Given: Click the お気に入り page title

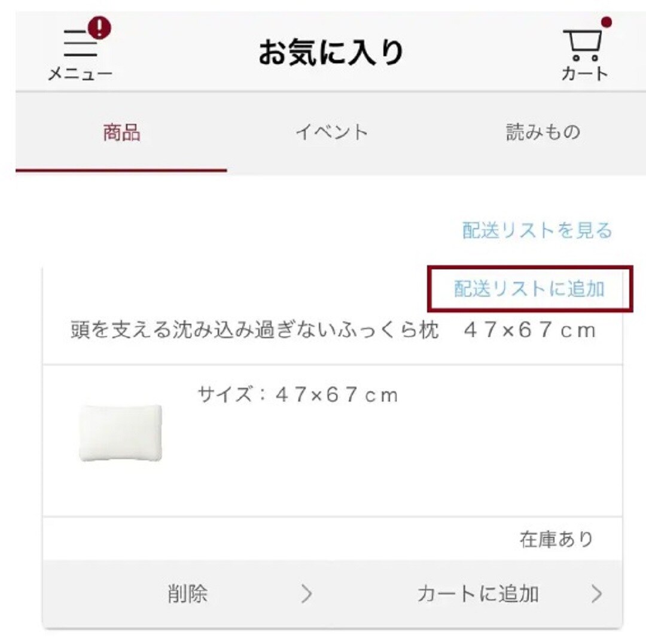Looking at the screenshot, I should [331, 53].
